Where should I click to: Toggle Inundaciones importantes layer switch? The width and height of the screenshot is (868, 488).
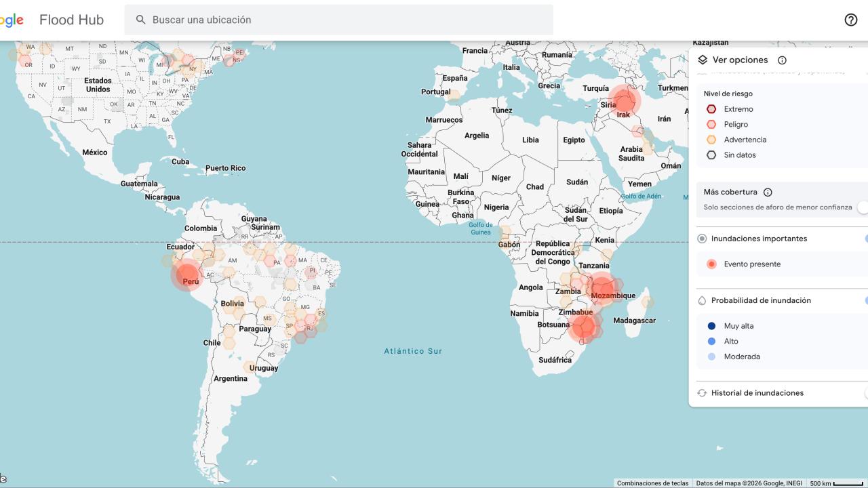tap(865, 239)
